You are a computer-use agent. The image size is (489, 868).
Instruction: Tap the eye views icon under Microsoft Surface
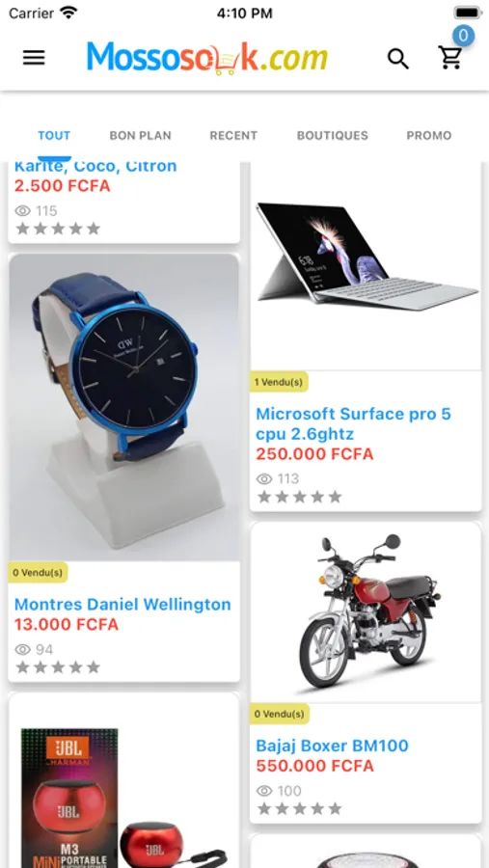[x=264, y=478]
